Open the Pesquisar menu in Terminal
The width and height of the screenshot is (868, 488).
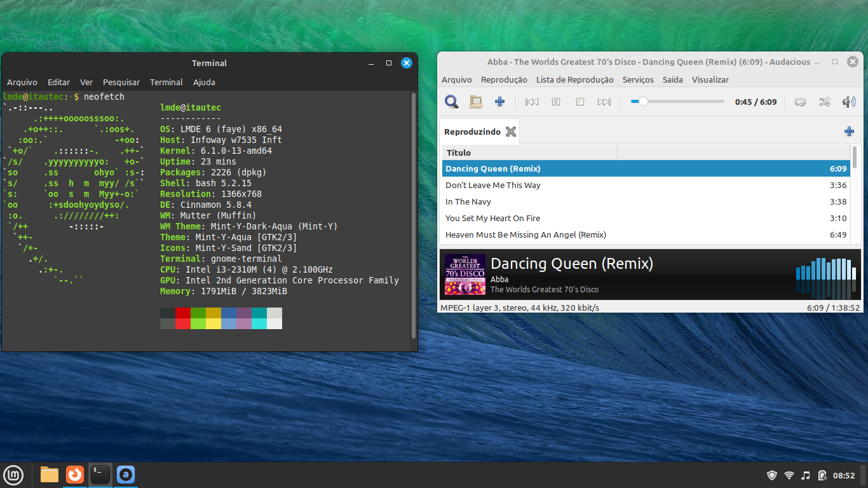[x=121, y=82]
